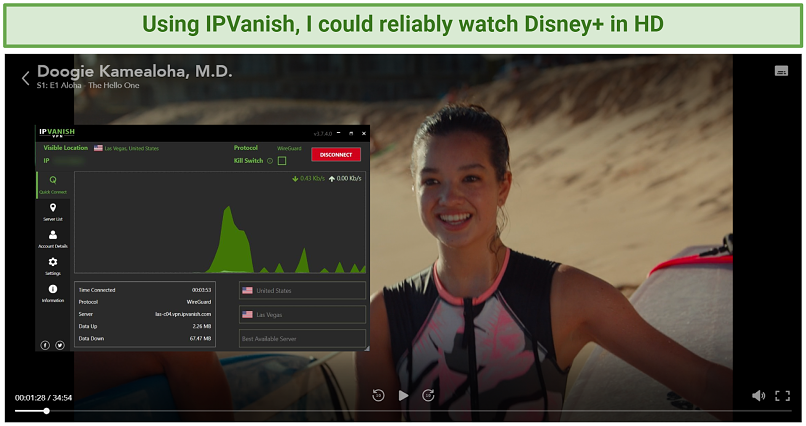Click the WireGuard protocol label near the Disconnect button
The image size is (806, 426).
tap(289, 148)
